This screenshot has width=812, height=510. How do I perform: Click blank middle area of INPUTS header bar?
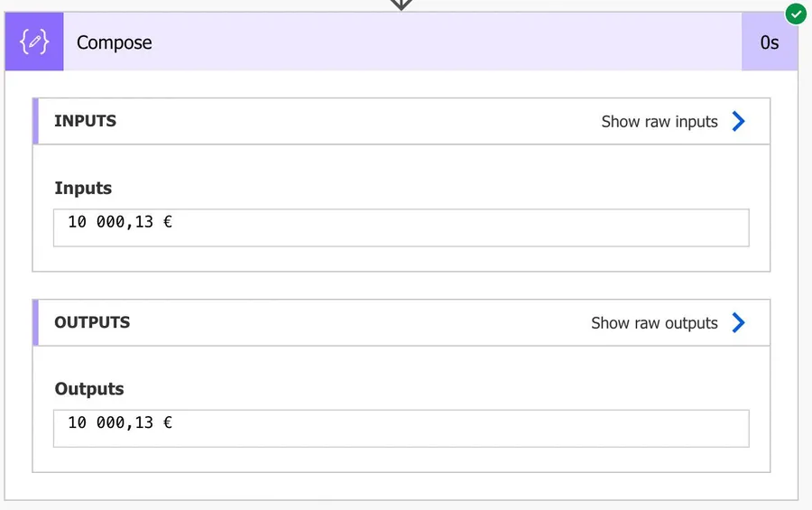coord(361,121)
